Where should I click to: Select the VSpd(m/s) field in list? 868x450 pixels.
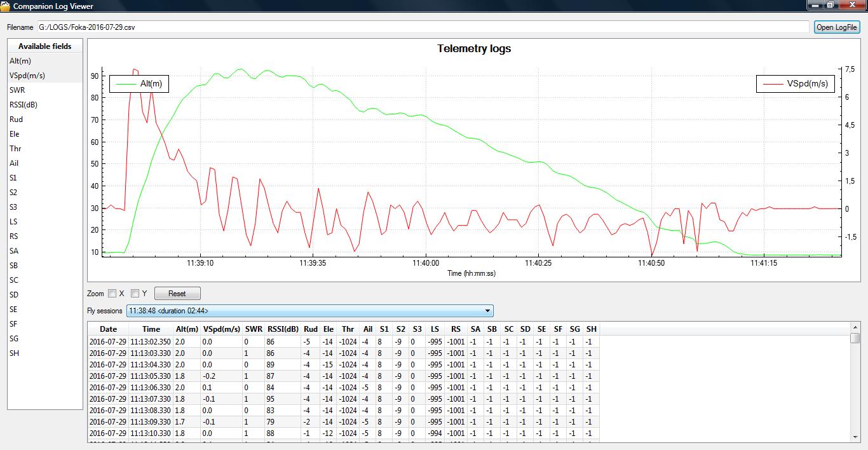(45, 76)
